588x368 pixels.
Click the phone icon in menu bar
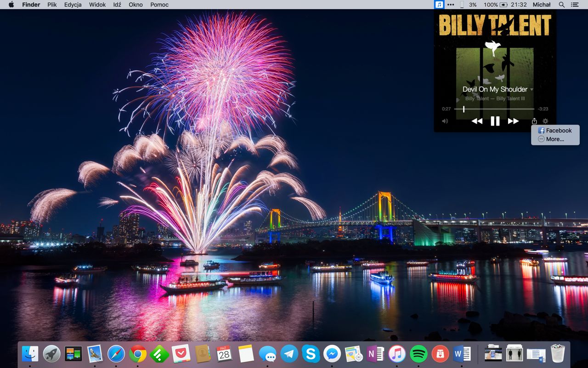462,5
